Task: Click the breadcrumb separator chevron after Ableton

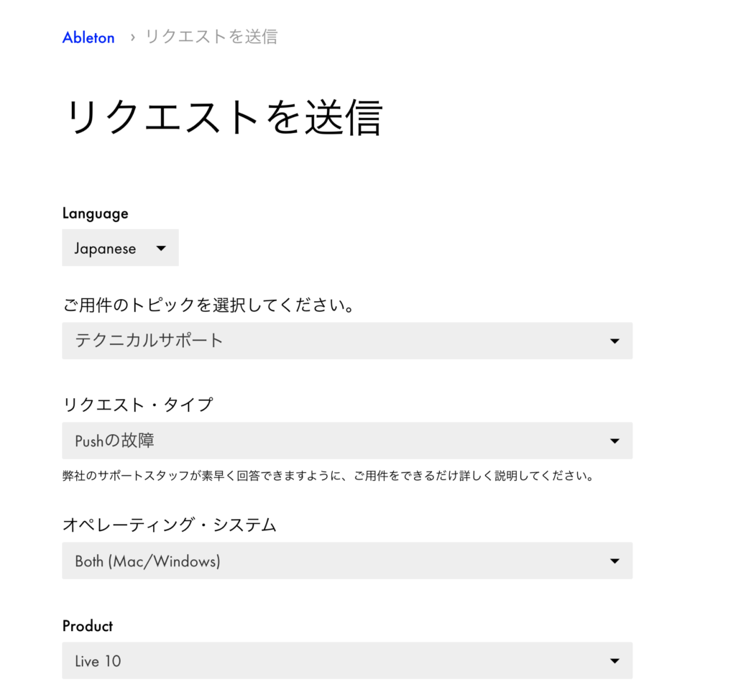Action: coord(133,37)
